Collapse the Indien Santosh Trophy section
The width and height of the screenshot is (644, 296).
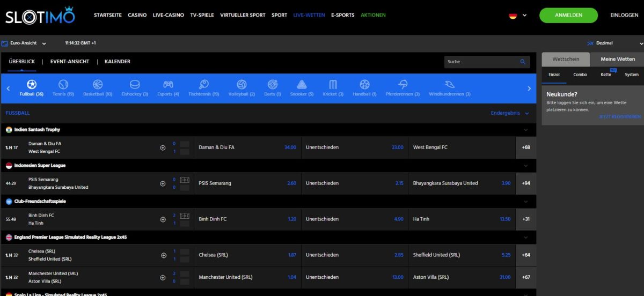525,130
